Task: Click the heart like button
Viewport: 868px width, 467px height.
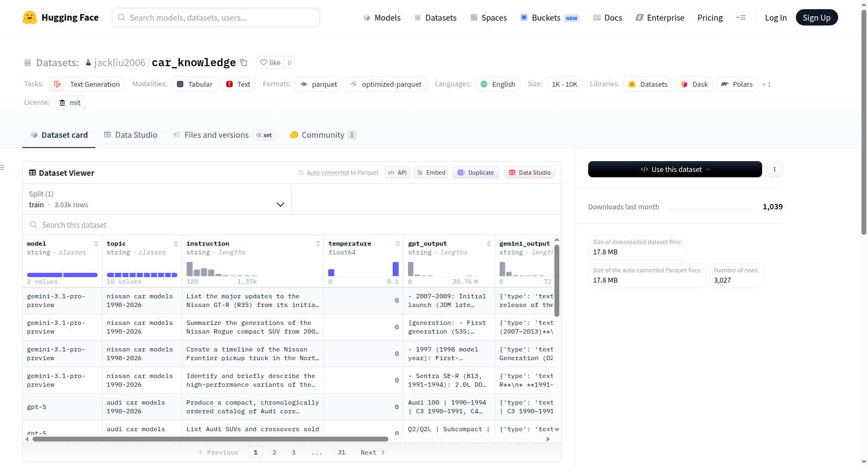Action: 270,62
